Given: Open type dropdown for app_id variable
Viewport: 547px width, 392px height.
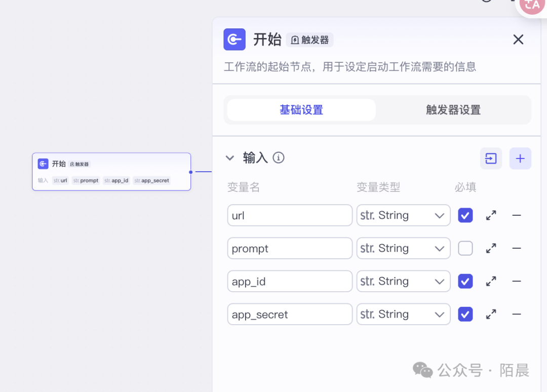Looking at the screenshot, I should point(403,281).
